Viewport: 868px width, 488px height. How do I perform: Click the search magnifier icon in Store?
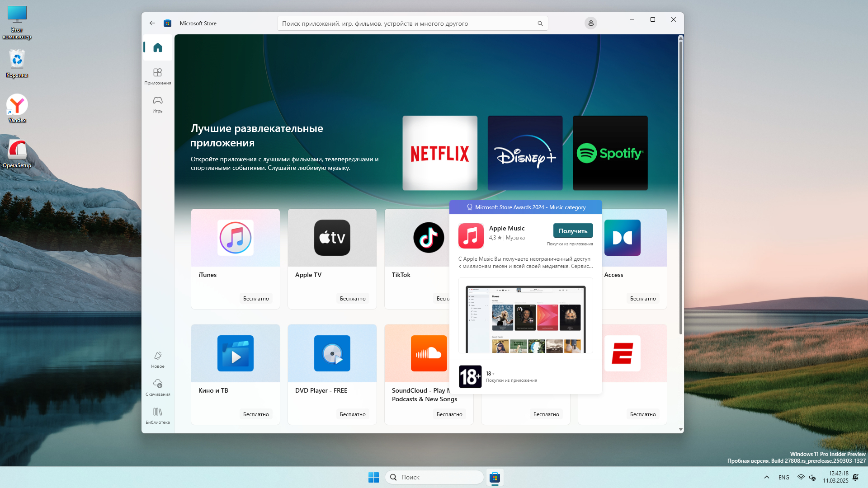tap(540, 23)
